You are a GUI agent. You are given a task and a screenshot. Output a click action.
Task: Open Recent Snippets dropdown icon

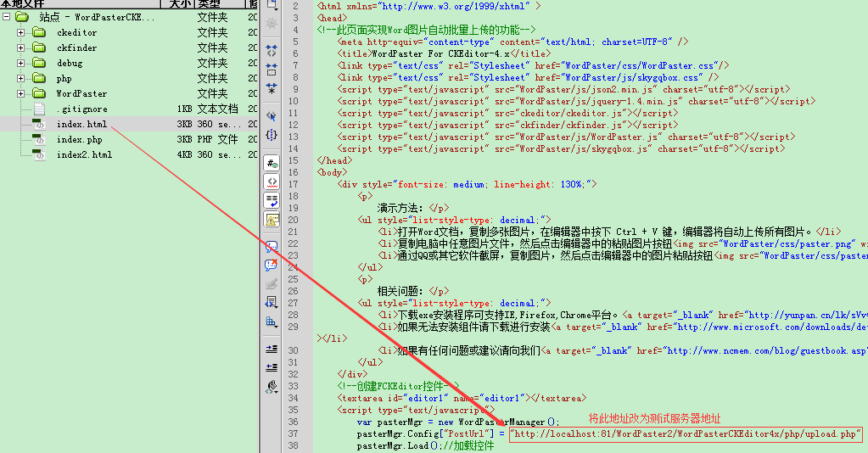[x=272, y=302]
